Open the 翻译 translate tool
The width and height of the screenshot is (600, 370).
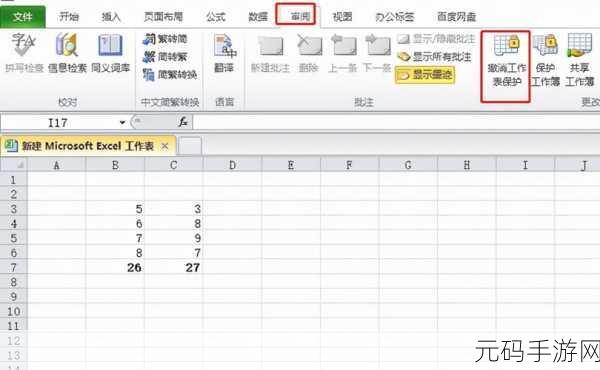coord(224,53)
